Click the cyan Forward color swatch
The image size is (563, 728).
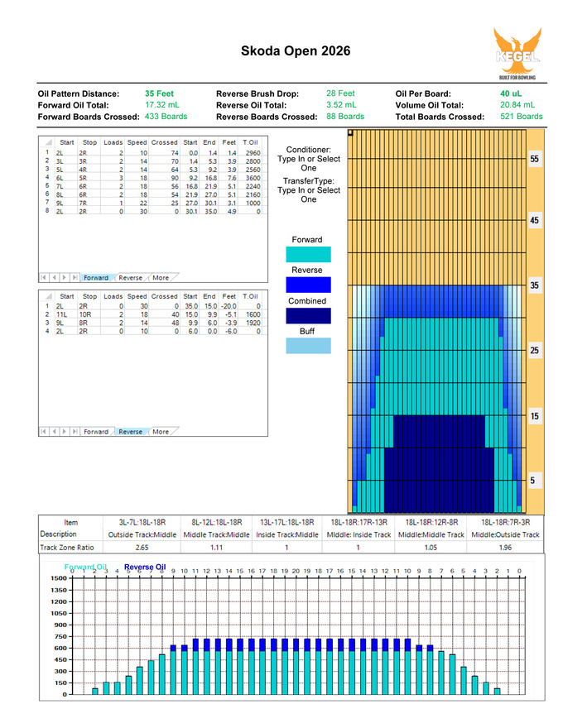[308, 255]
